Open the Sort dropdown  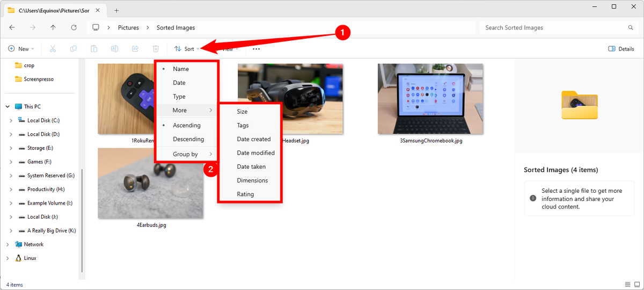[187, 49]
